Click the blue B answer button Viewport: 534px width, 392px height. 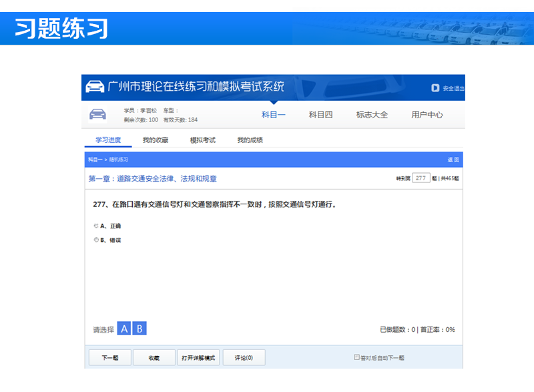[x=140, y=329]
